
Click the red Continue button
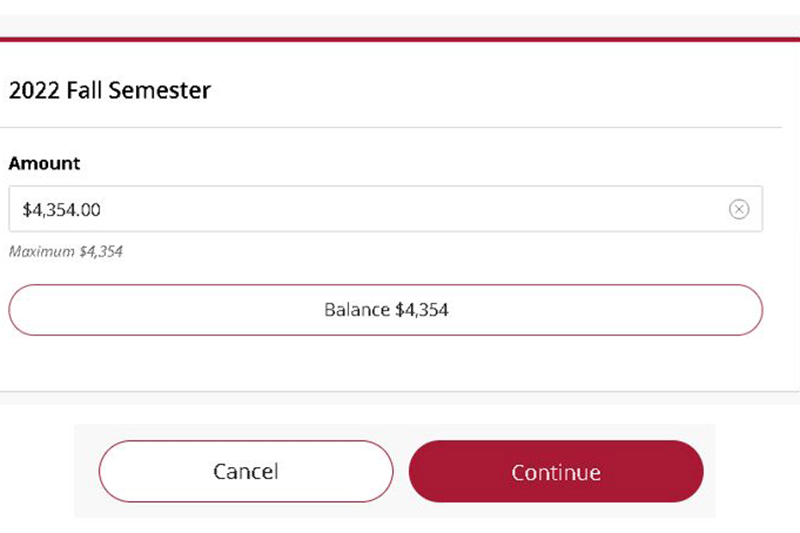click(x=556, y=471)
